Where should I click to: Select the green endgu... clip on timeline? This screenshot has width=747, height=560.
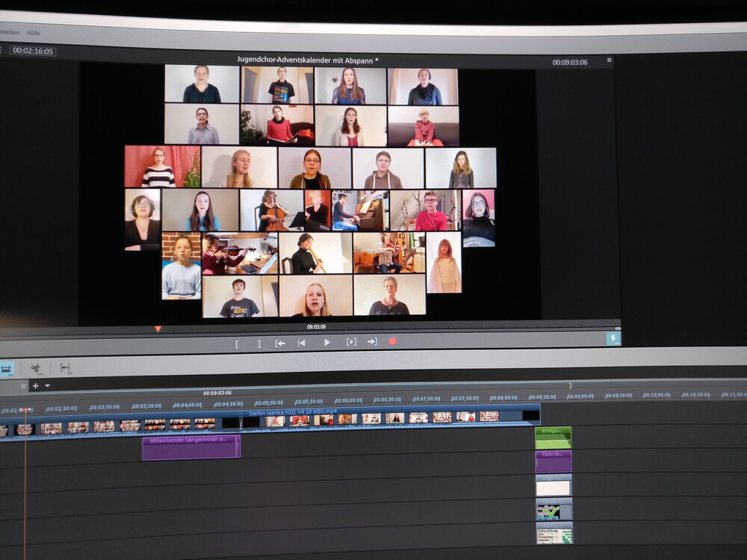[553, 438]
